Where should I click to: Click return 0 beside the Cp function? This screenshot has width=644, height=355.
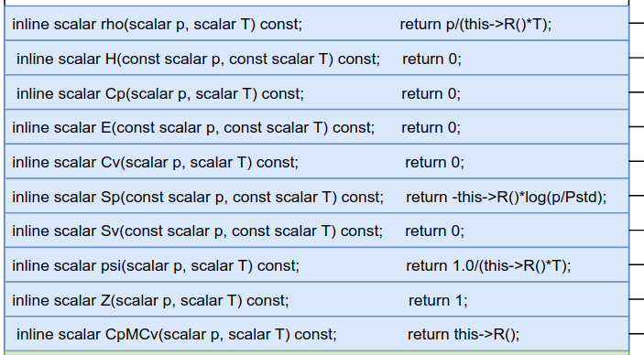[x=431, y=94]
